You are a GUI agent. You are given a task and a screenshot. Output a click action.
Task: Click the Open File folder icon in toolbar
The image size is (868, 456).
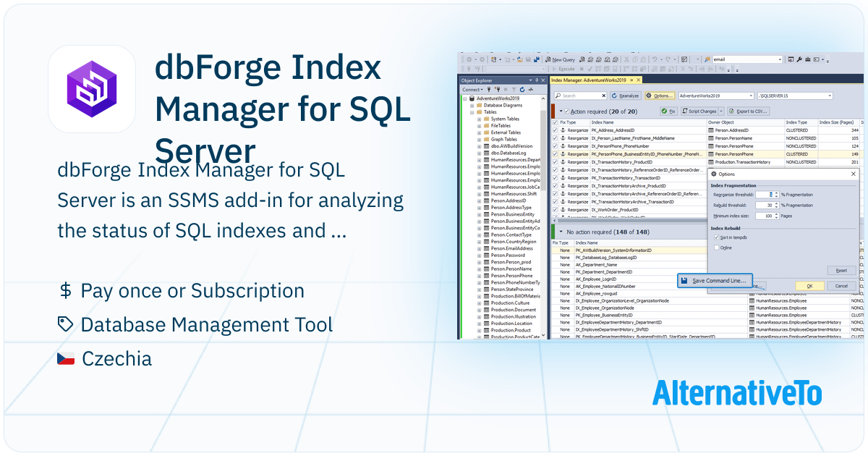(x=519, y=59)
